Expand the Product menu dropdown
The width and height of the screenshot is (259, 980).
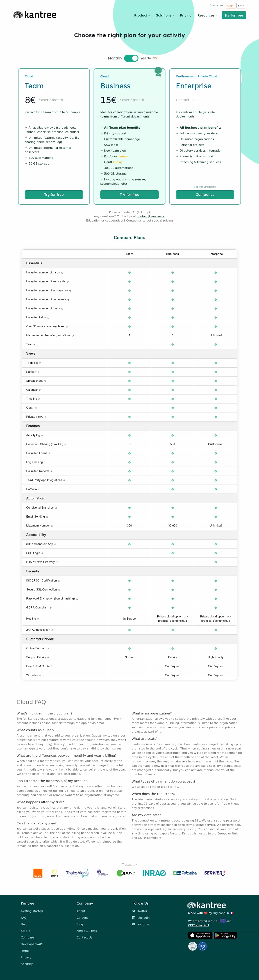[142, 16]
